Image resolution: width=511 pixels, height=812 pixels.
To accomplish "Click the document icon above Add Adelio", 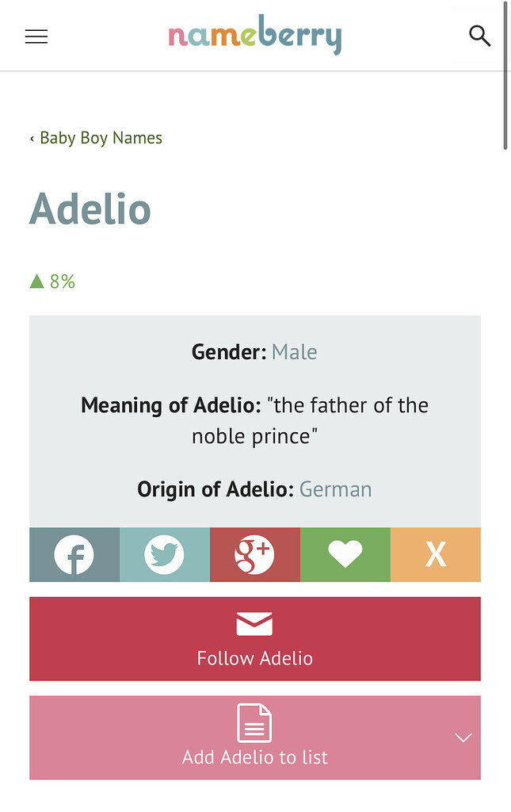I will tap(254, 722).
